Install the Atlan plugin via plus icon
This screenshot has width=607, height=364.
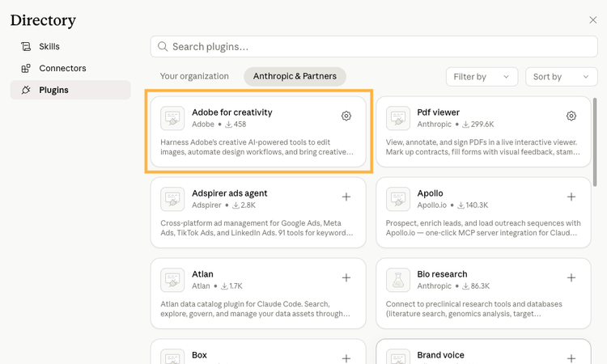[x=346, y=277]
